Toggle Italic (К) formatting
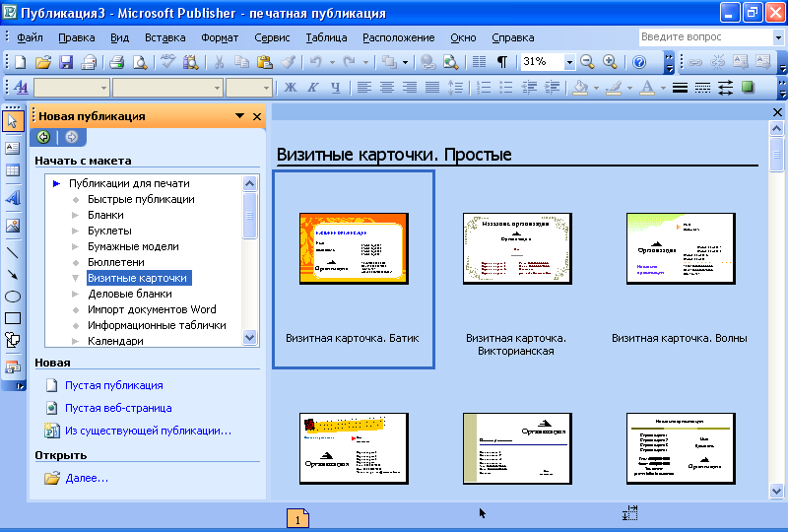The image size is (788, 532). coord(312,87)
